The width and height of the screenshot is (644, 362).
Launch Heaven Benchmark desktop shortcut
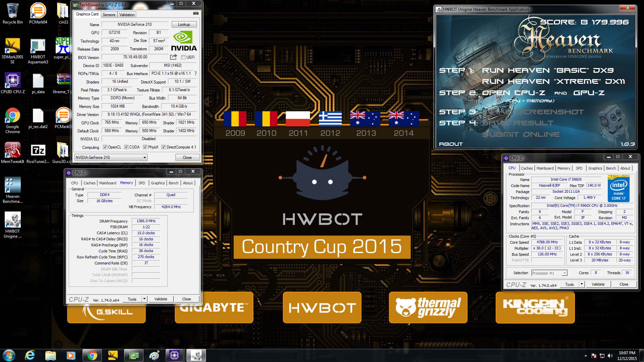pos(13,190)
